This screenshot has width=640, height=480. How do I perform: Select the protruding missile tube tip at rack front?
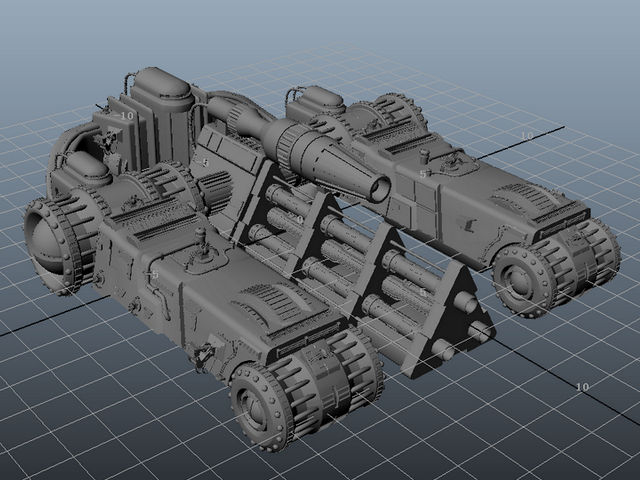pyautogui.click(x=466, y=301)
